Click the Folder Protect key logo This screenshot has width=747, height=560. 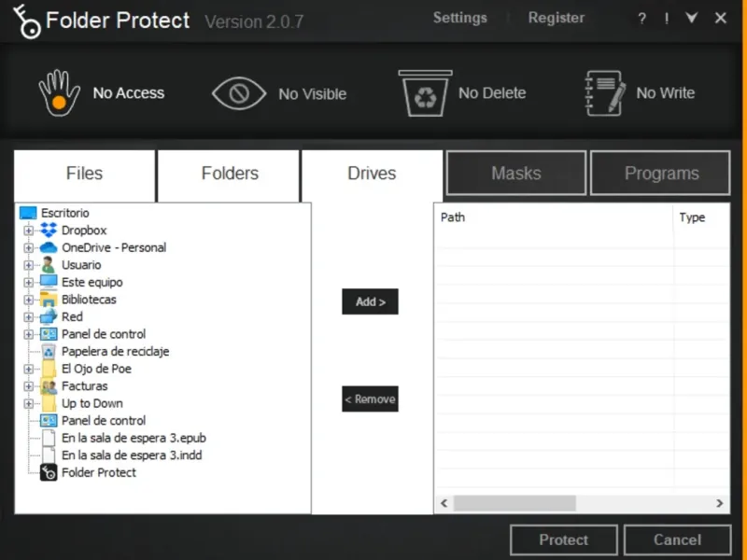tap(27, 21)
